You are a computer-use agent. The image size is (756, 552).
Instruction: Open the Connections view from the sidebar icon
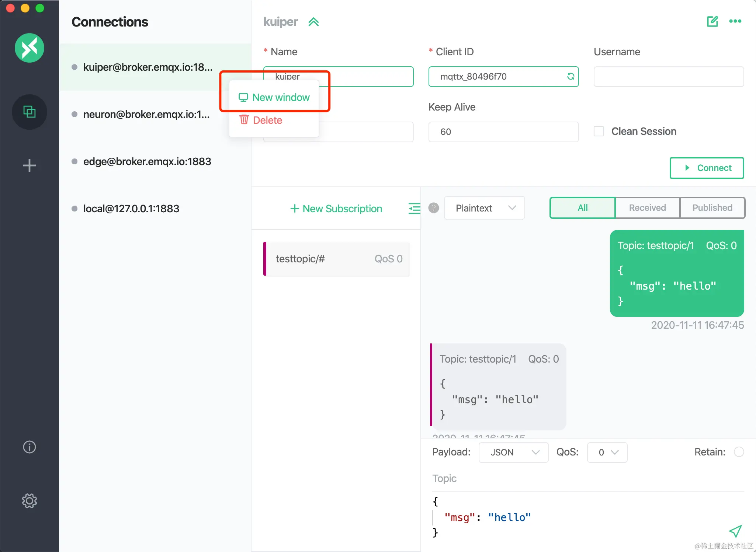click(x=30, y=112)
